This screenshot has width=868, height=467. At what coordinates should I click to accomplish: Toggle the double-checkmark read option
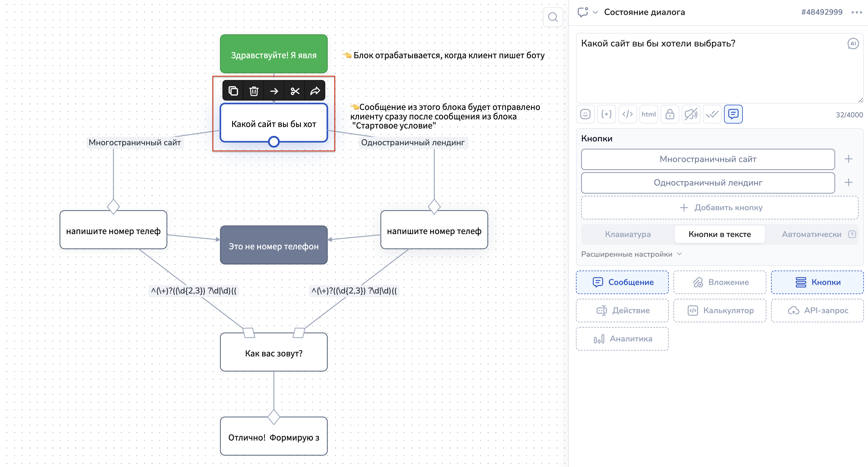[712, 114]
